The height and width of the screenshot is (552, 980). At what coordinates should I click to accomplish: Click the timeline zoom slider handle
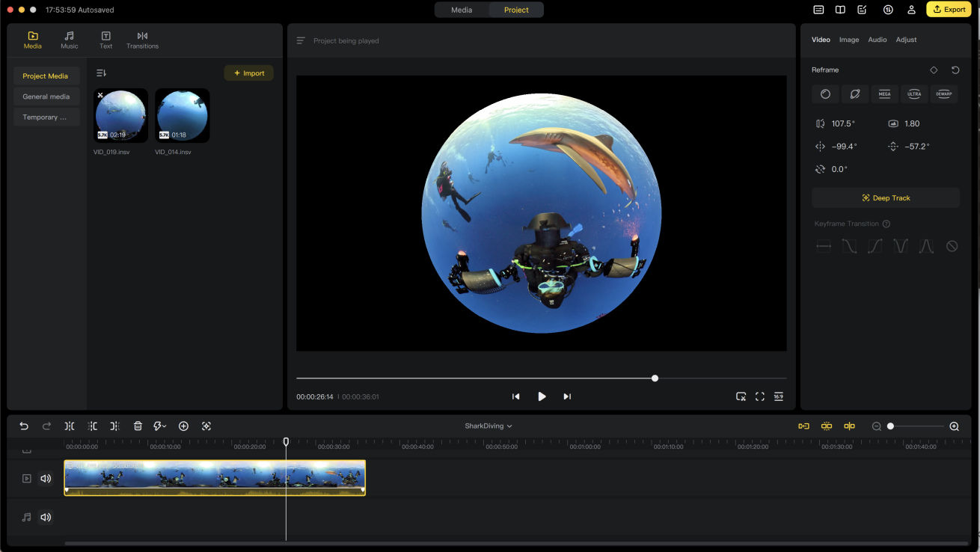(890, 426)
